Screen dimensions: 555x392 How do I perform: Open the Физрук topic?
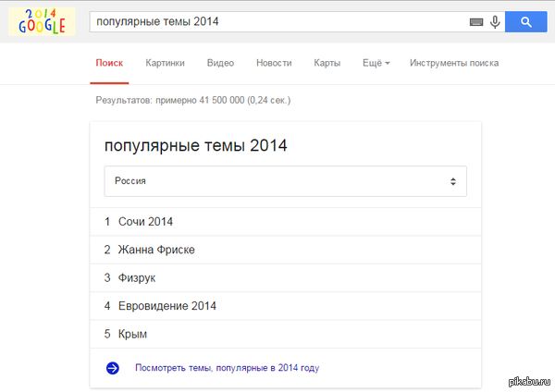tap(285, 277)
